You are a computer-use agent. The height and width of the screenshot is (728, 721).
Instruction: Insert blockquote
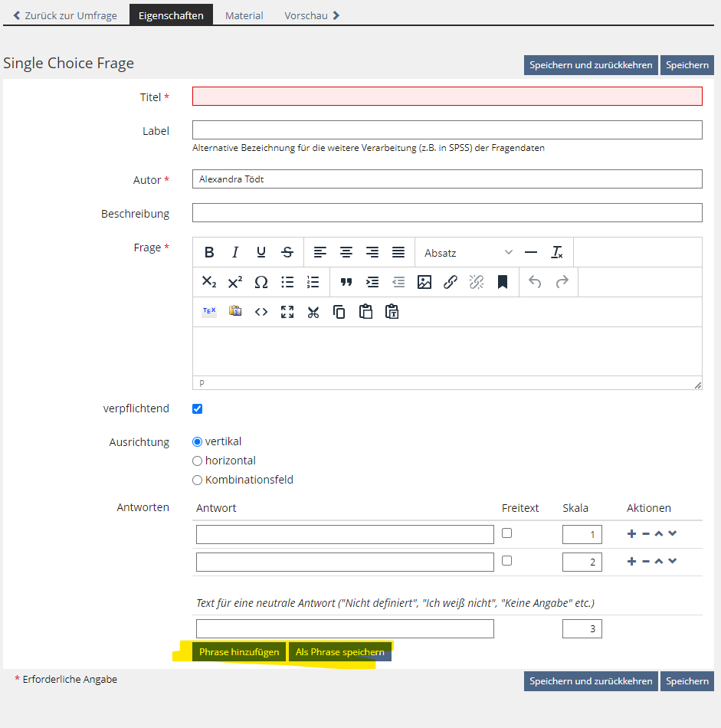coord(346,282)
